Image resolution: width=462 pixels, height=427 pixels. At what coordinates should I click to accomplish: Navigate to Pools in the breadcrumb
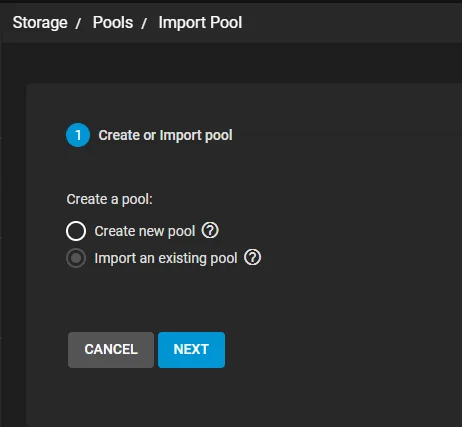[113, 23]
